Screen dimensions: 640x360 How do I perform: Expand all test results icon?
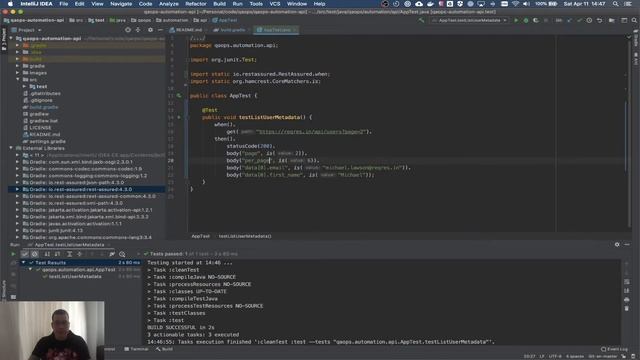point(69,254)
